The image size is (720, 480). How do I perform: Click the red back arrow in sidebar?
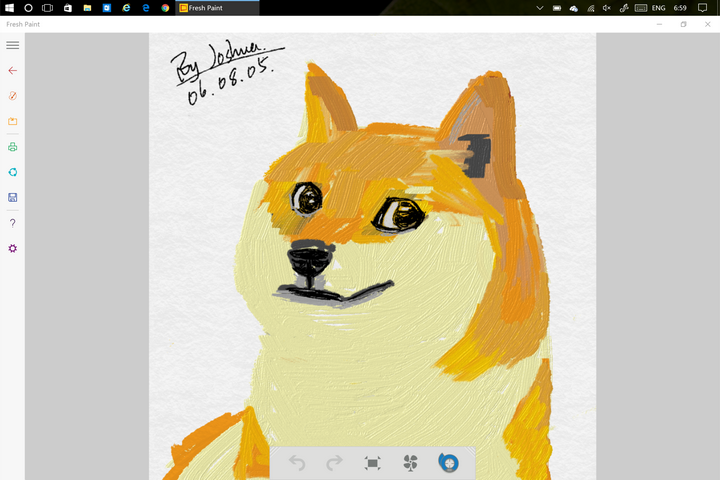tap(12, 70)
